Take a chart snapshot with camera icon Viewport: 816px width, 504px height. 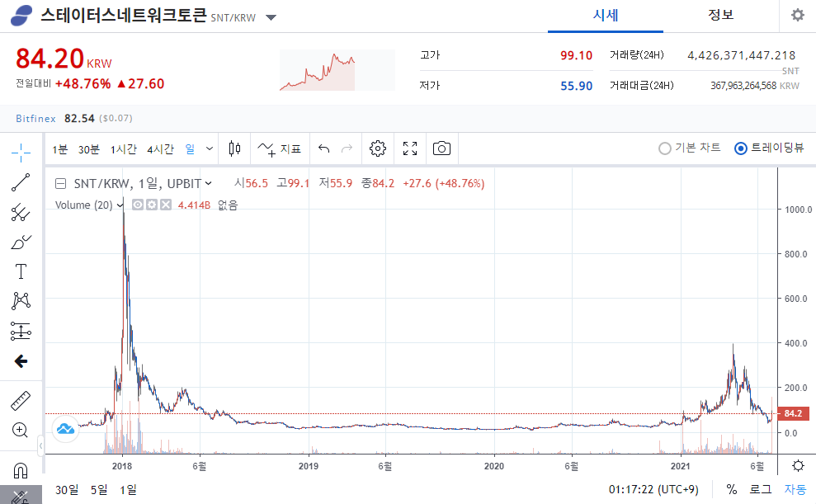click(441, 148)
